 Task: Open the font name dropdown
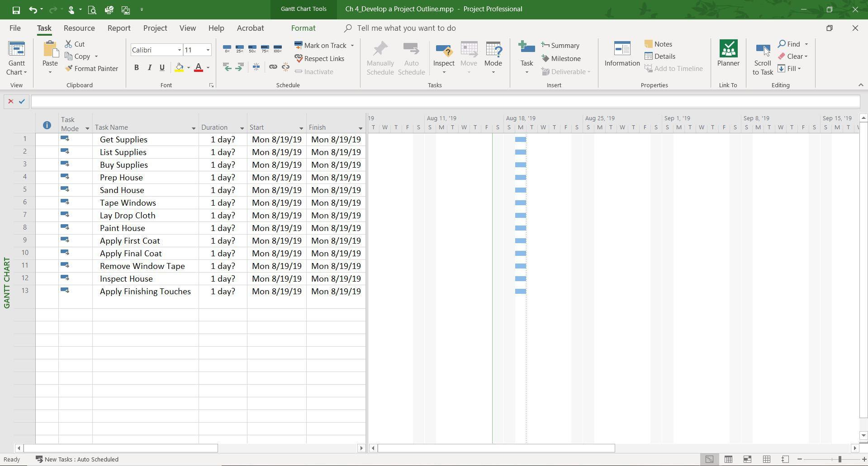coord(179,50)
